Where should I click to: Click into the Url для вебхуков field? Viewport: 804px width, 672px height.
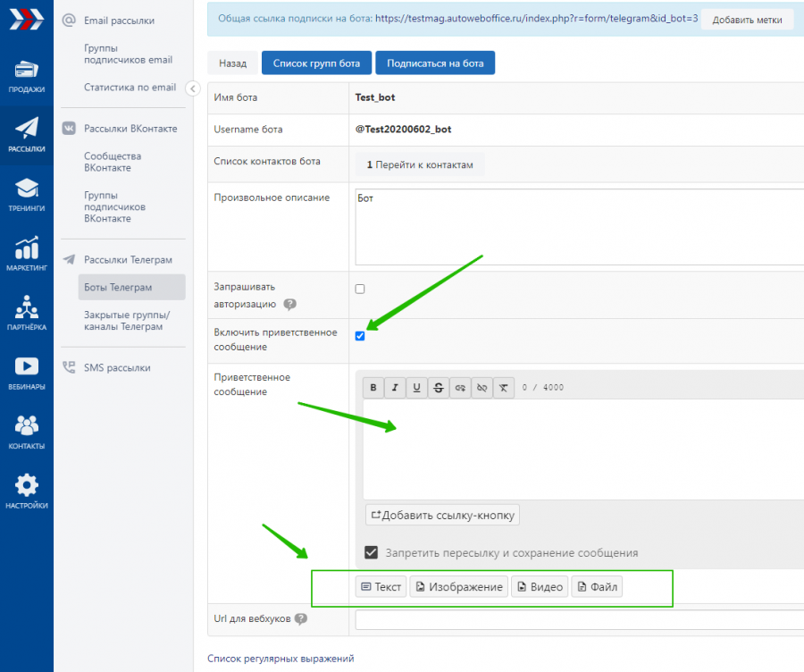click(579, 619)
